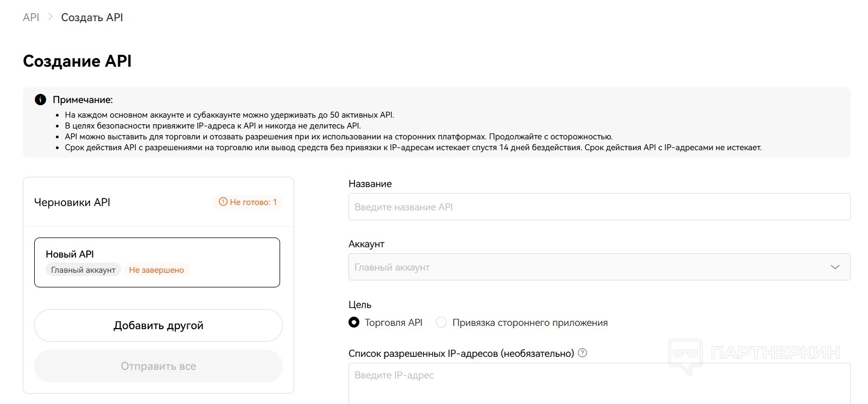Choose Привязка стороннего приложения radio option
Viewport: 868px width, 404px height.
pos(442,323)
